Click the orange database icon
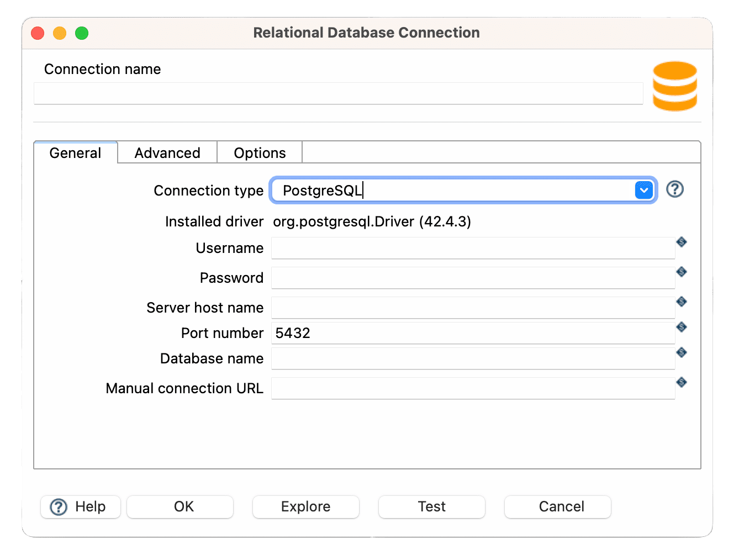 [675, 86]
